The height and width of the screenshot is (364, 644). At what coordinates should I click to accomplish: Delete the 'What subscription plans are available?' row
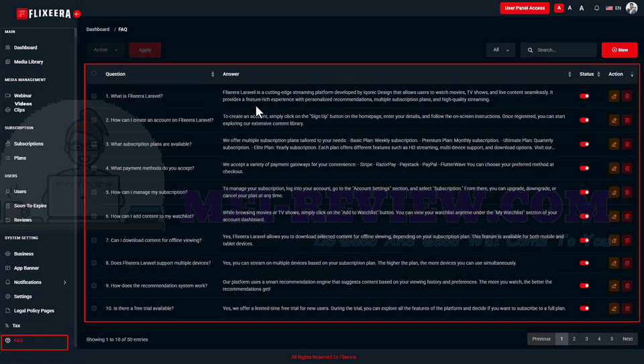[627, 144]
